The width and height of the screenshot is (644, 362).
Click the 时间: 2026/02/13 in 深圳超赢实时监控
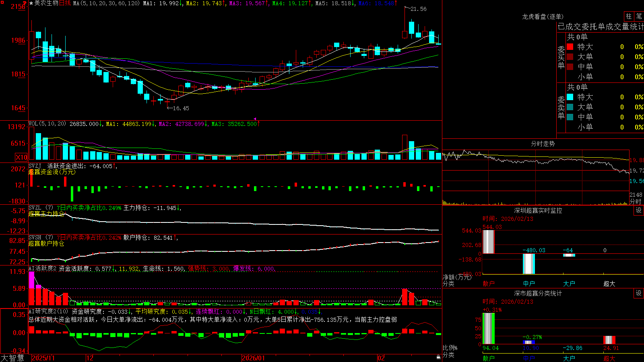click(508, 219)
